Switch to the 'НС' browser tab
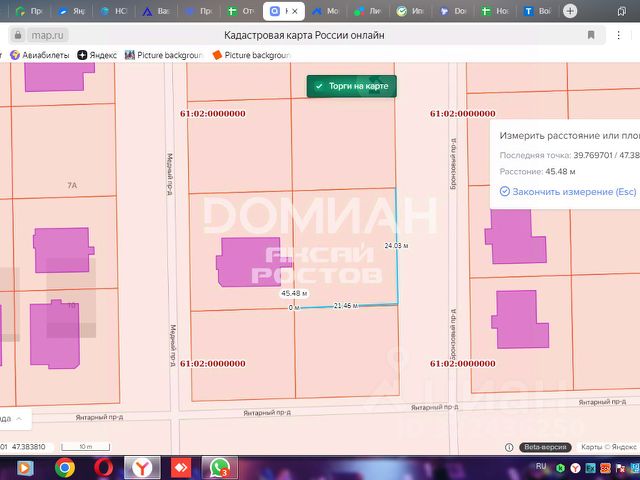This screenshot has width=640, height=480. (x=114, y=11)
